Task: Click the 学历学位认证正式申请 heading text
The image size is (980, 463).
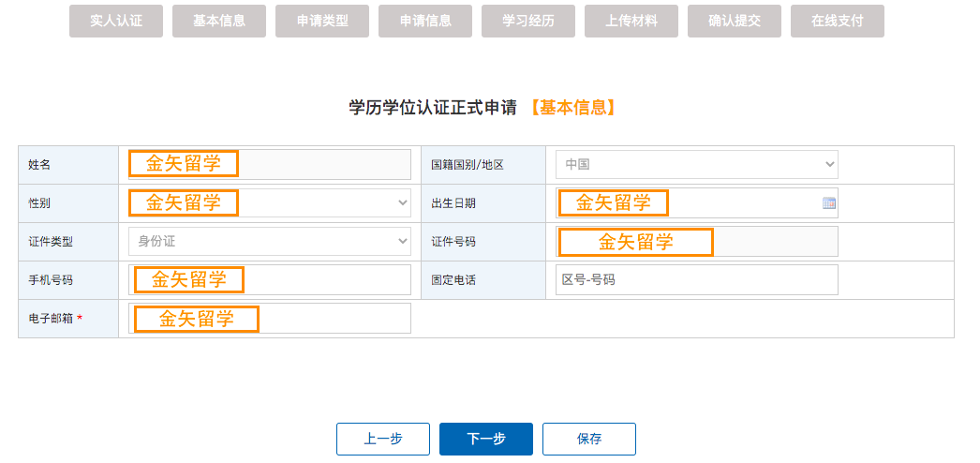Action: tap(433, 108)
